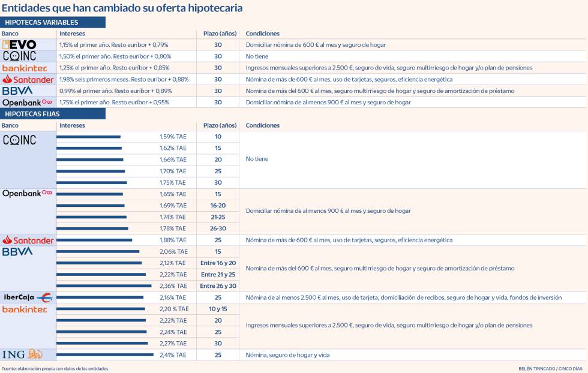
Task: Click the '10 y 15' term cell
Action: (x=218, y=309)
